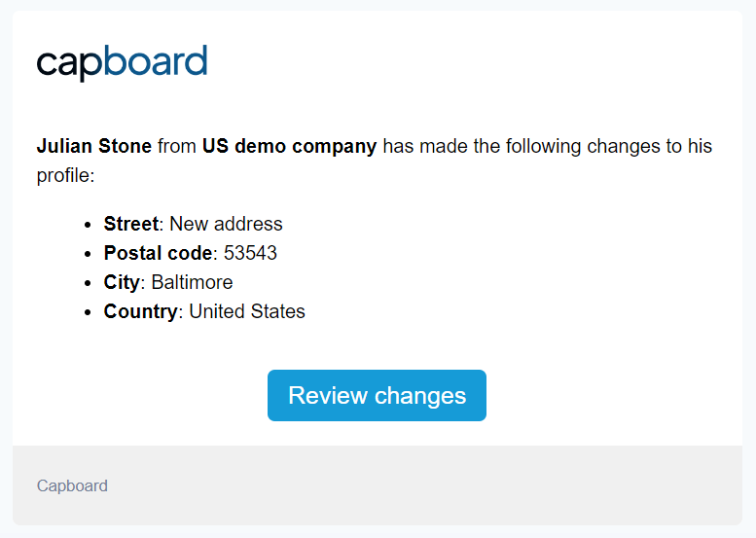Click the Baltimore city value
Image resolution: width=756 pixels, height=538 pixels.
[192, 282]
